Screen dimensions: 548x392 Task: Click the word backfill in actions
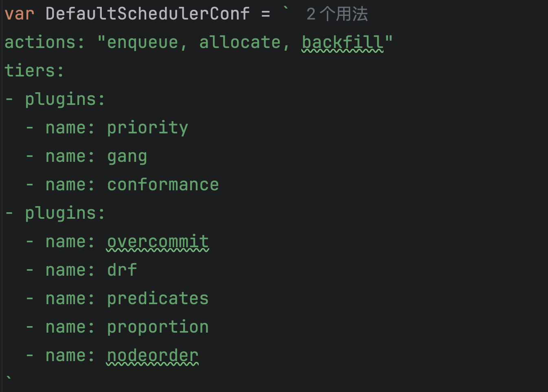tap(342, 42)
